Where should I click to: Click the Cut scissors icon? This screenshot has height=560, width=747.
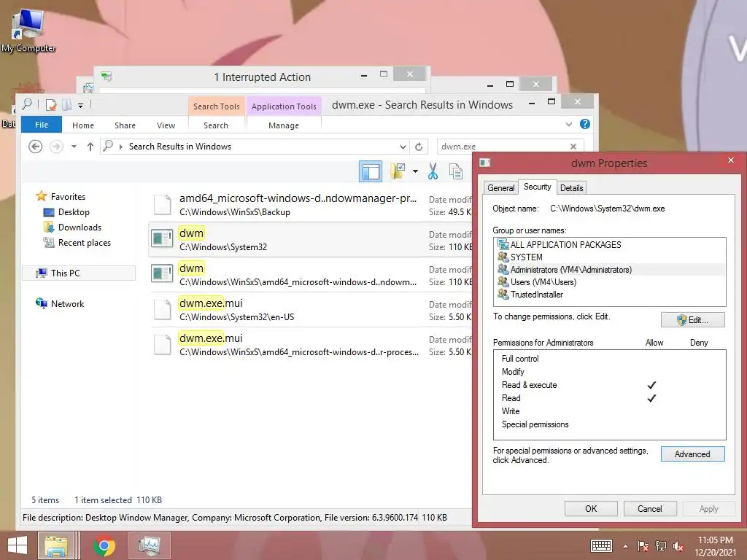pyautogui.click(x=433, y=171)
